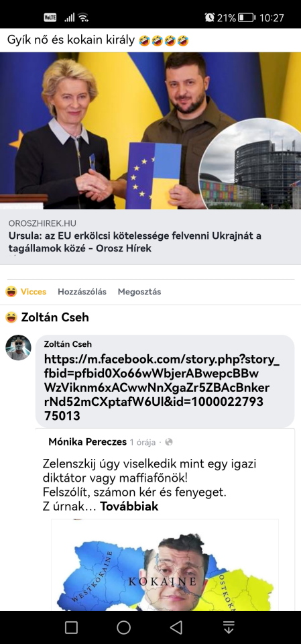
Task: Open Mónika Pereczes profile name
Action: (x=87, y=442)
